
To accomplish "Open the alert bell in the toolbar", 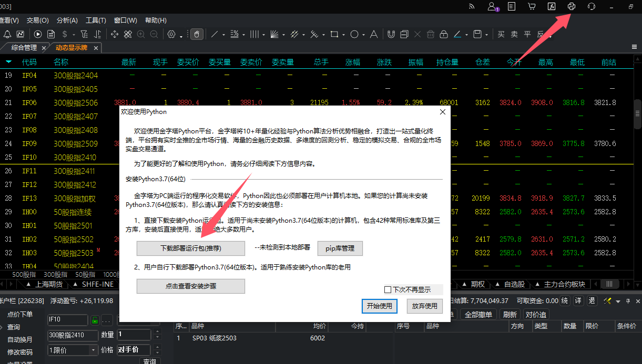I will click(x=7, y=34).
